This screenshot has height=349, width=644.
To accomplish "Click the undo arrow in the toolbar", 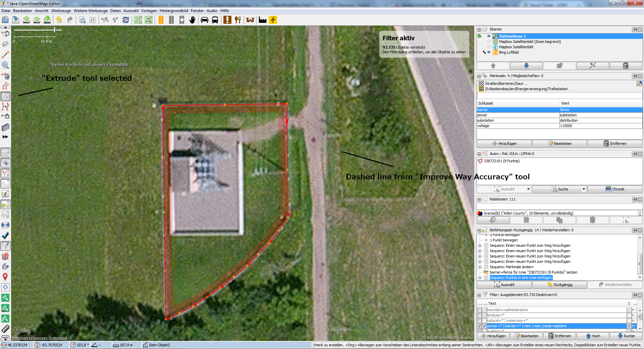I will pyautogui.click(x=59, y=20).
